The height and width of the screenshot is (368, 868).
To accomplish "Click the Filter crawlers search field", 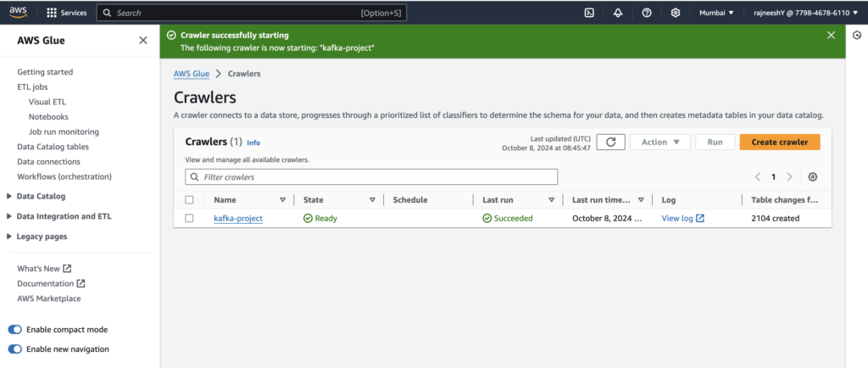I will click(371, 177).
